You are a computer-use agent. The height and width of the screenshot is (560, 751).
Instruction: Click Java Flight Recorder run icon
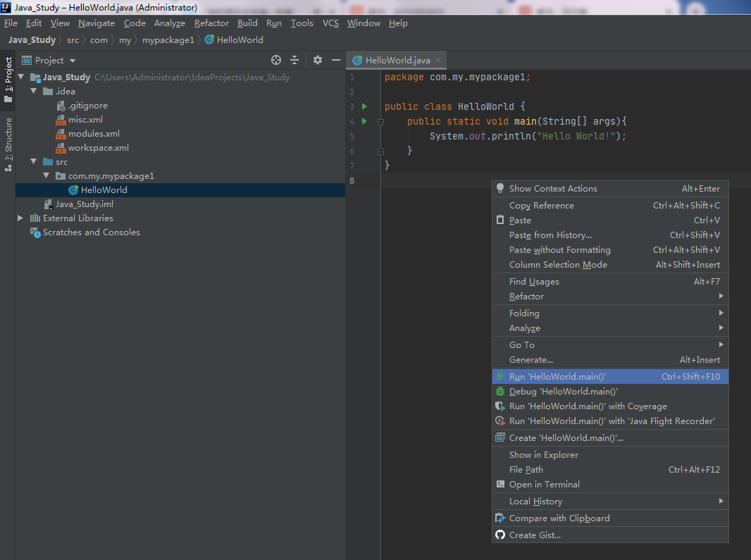(x=500, y=421)
